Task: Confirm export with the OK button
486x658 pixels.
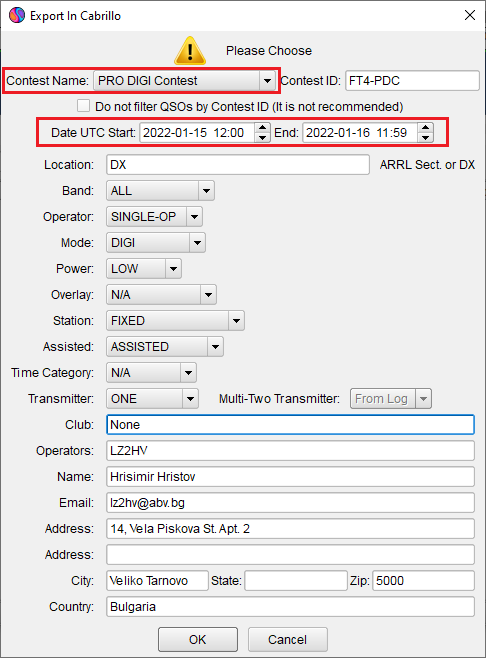Action: [x=198, y=640]
